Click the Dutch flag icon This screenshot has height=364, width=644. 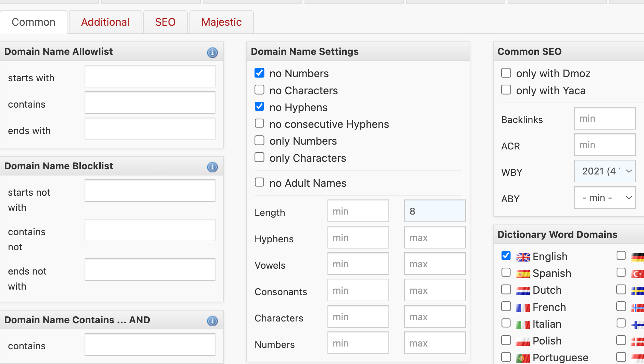pyautogui.click(x=523, y=291)
